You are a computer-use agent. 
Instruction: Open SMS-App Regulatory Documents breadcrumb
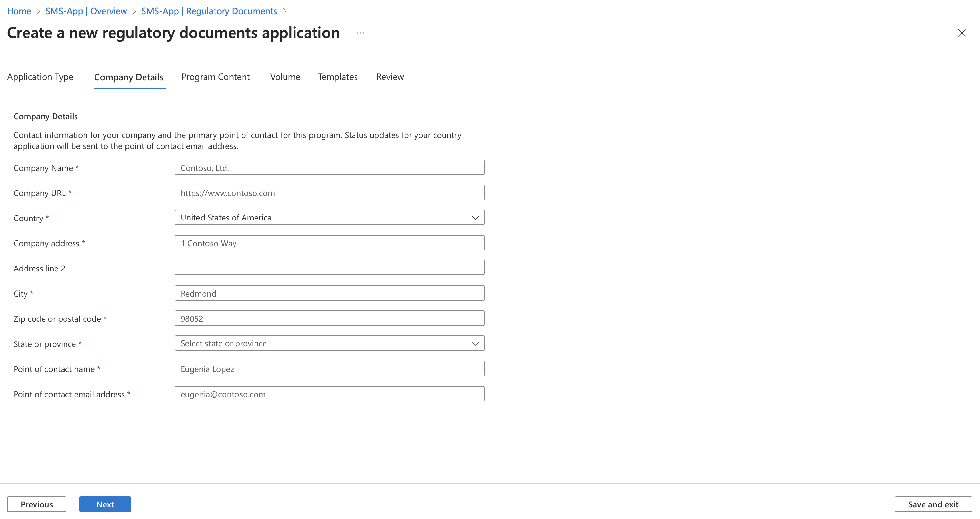coord(209,11)
